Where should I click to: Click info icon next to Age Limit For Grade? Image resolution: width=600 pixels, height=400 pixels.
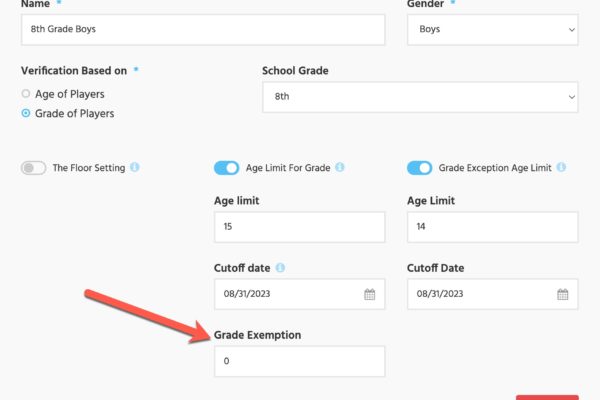[x=340, y=167]
